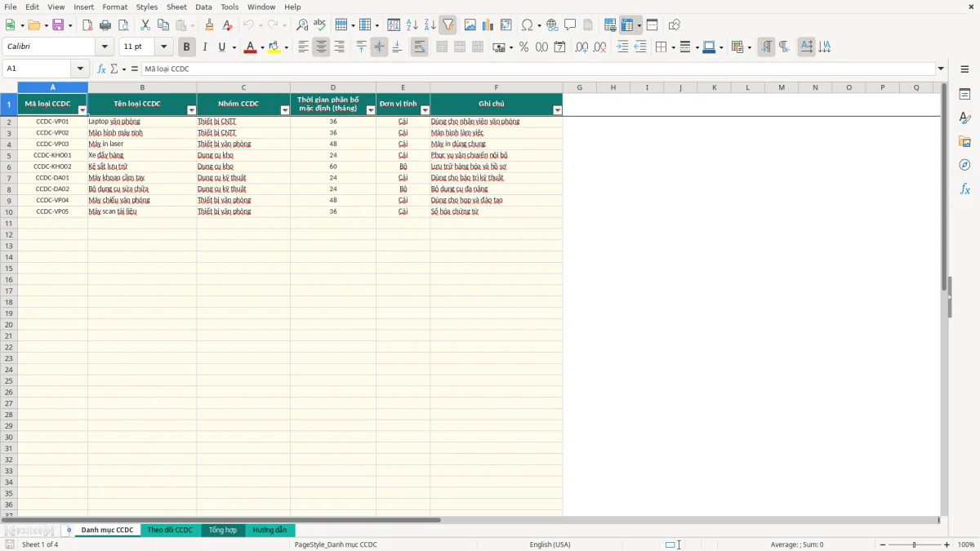The image size is (980, 551).
Task: Open Name Box dropdown arrow
Action: pyautogui.click(x=79, y=69)
